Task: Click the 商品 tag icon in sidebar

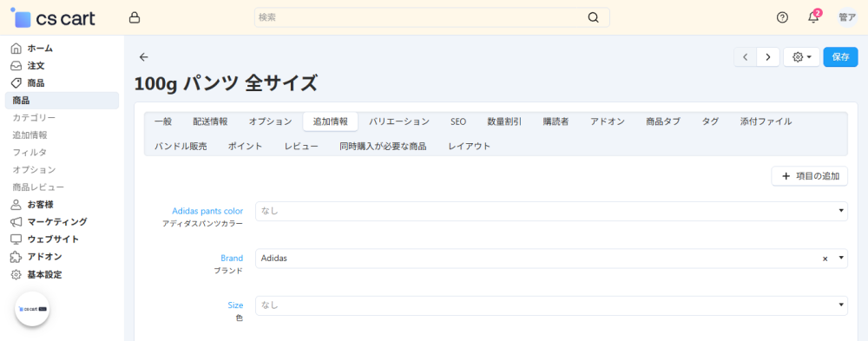Action: pyautogui.click(x=16, y=83)
